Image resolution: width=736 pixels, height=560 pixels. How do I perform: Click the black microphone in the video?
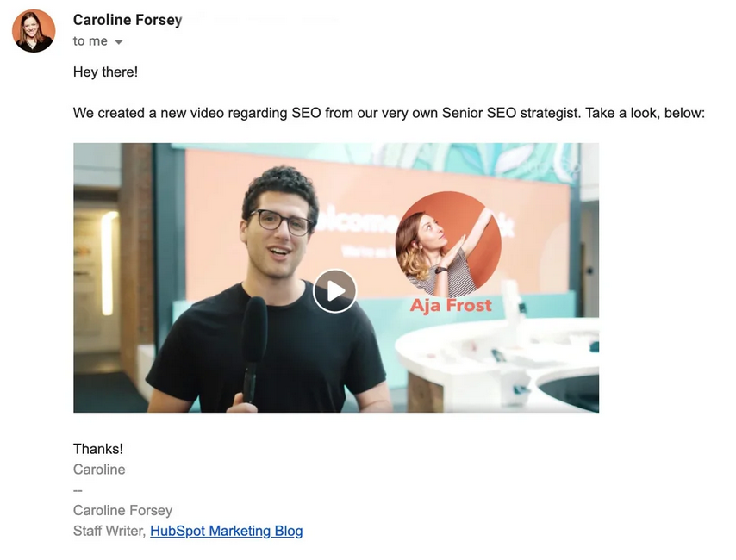pos(254,347)
